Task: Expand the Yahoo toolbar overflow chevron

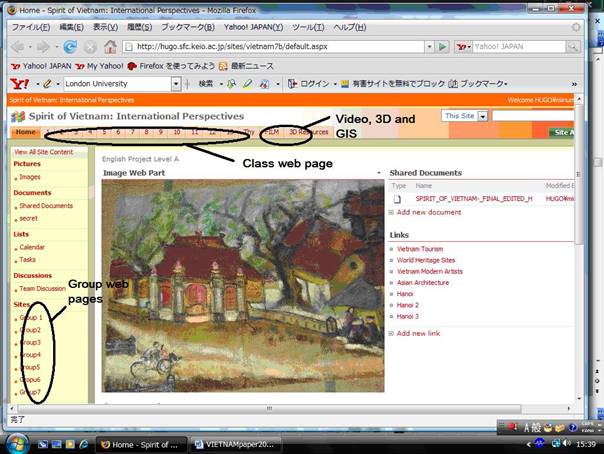Action: coord(574,84)
